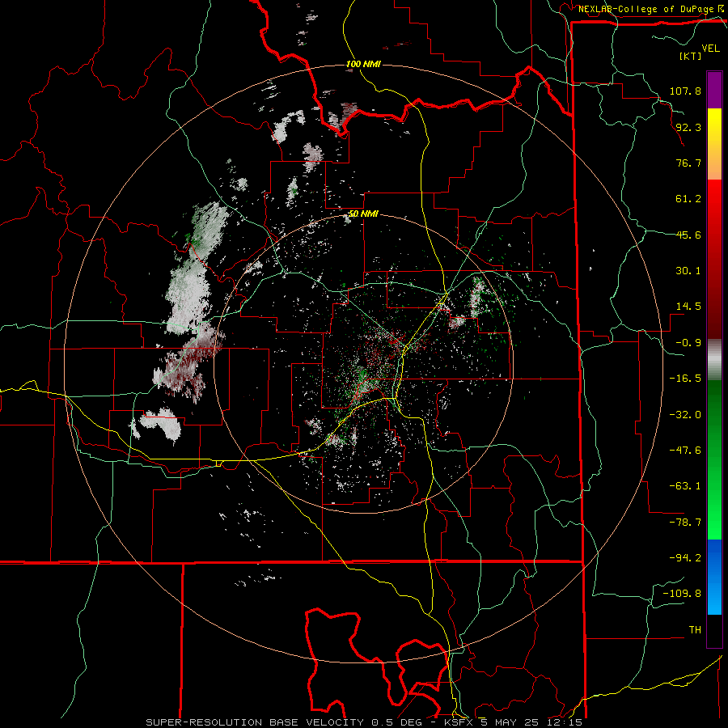The image size is (728, 728).
Task: Select the 14.5 scale value
Action: pos(688,307)
